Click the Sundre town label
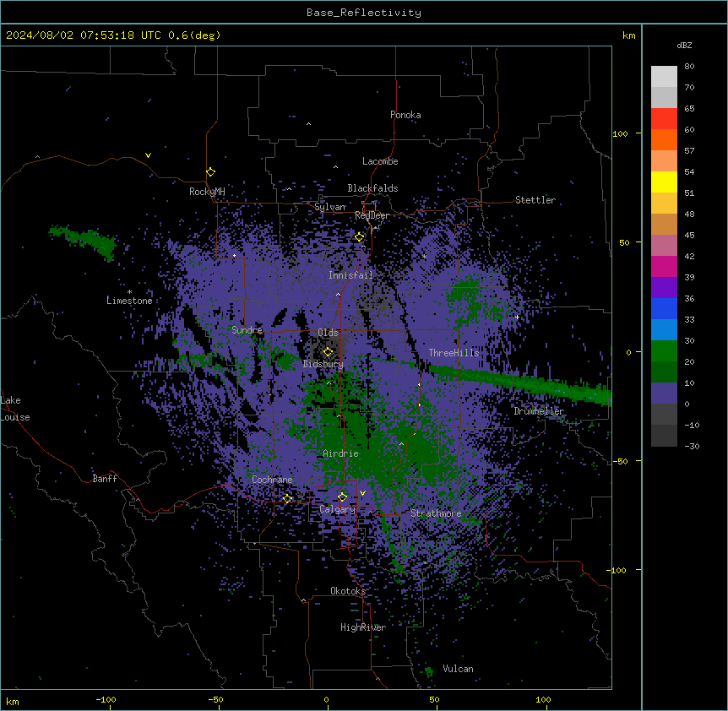Screen dimensions: 728x711 point(247,330)
